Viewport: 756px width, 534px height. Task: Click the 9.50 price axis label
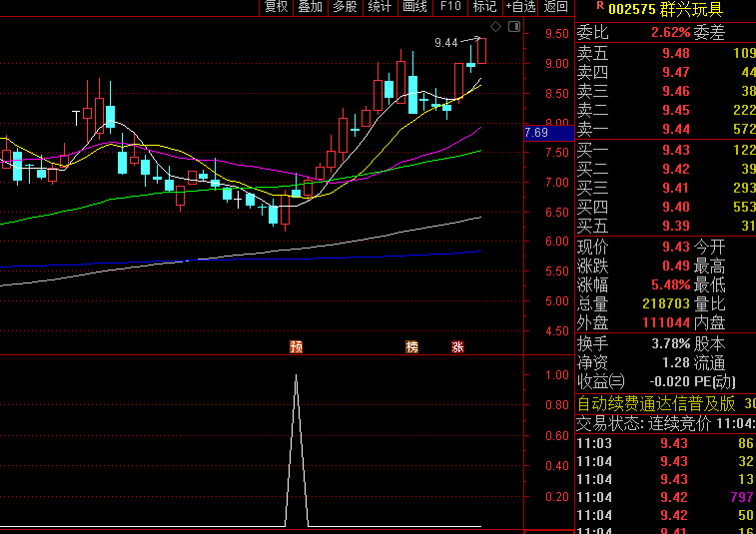[557, 34]
